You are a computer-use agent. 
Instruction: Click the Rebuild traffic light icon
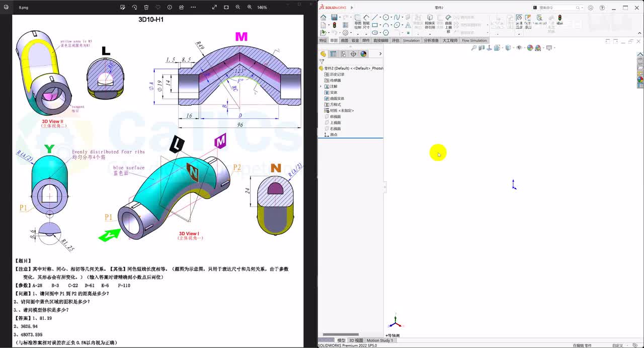[334, 25]
